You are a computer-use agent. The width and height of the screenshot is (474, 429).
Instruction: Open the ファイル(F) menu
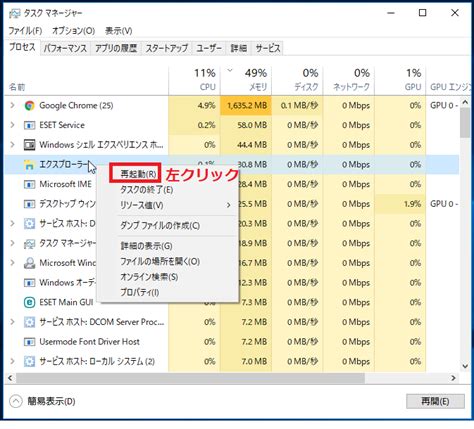point(25,31)
